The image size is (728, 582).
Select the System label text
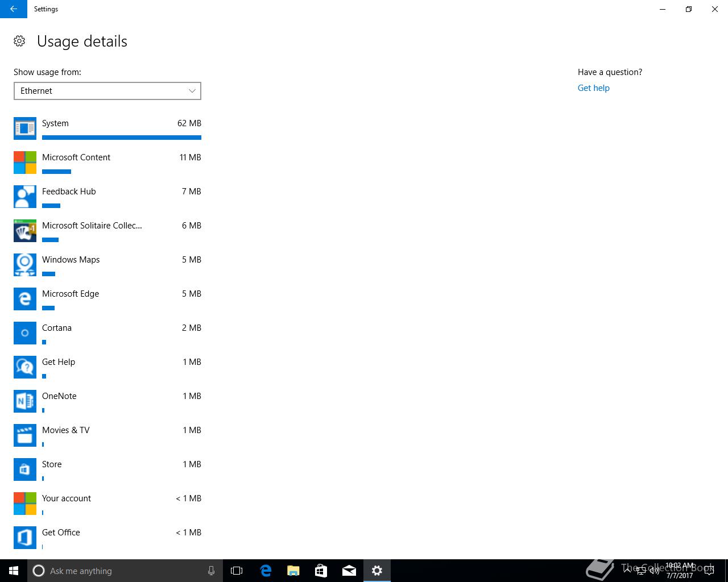click(x=55, y=123)
